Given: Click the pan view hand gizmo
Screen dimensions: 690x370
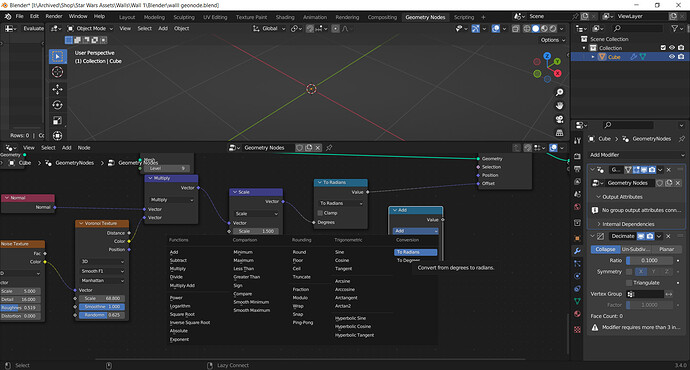Looking at the screenshot, I should point(559,106).
